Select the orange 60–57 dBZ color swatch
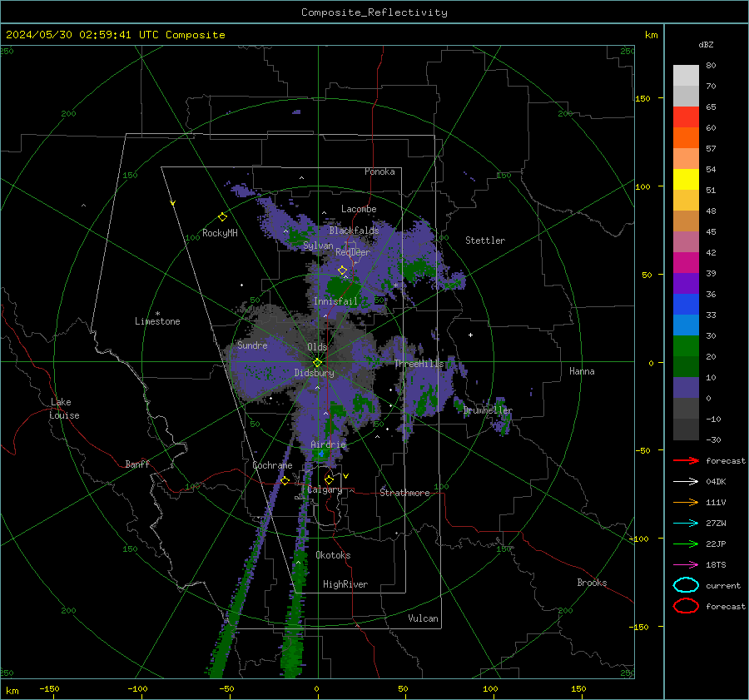The width and height of the screenshot is (749, 700). [686, 138]
